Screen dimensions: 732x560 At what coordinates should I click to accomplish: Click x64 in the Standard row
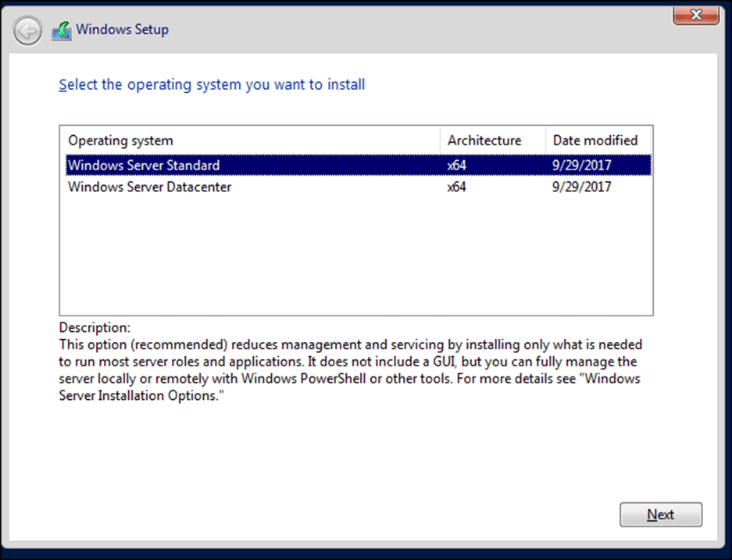pyautogui.click(x=457, y=166)
